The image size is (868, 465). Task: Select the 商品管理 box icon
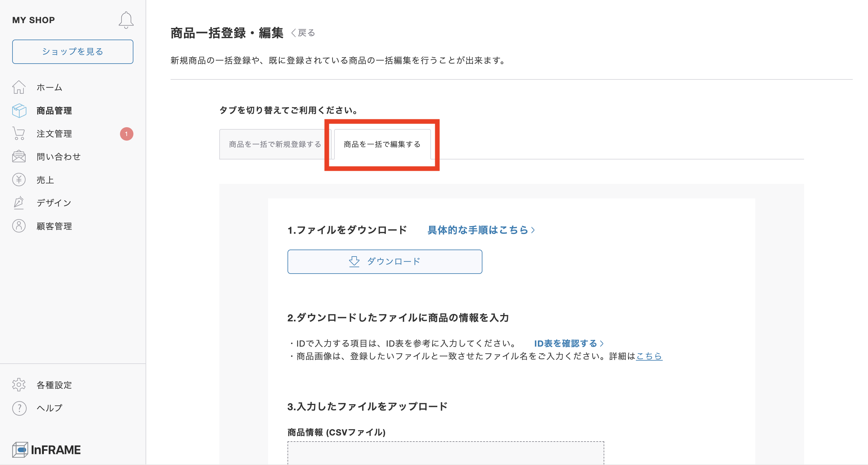pyautogui.click(x=19, y=110)
